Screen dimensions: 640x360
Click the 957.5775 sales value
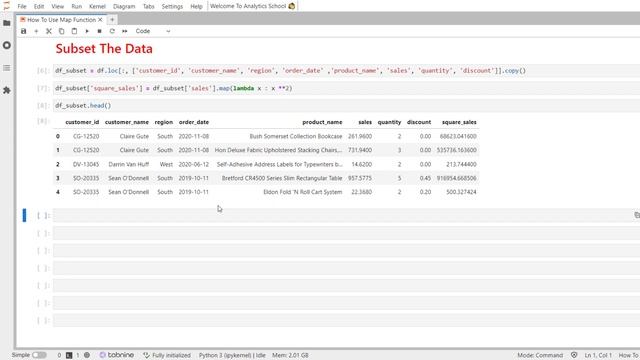point(360,178)
